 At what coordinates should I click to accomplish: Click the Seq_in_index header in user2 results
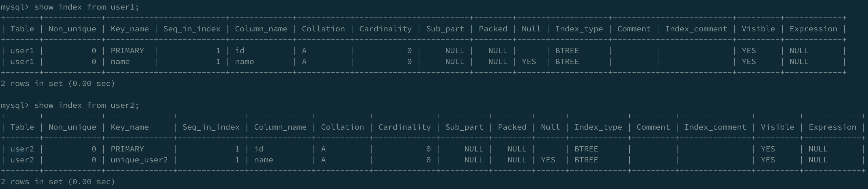click(211, 127)
